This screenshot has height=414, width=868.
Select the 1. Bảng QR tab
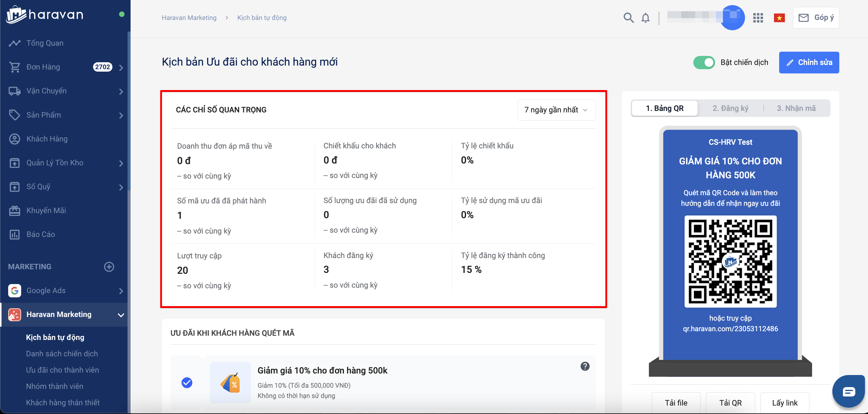click(665, 108)
